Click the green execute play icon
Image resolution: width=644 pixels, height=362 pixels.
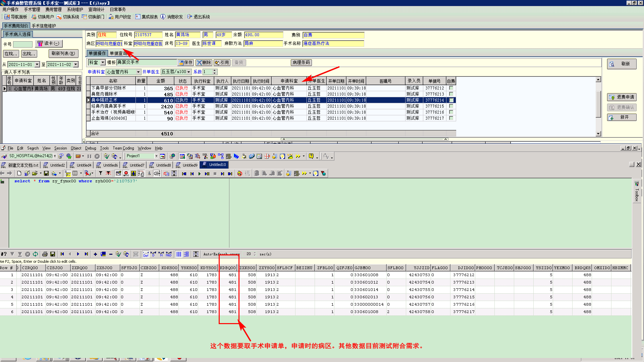[x=200, y=174]
